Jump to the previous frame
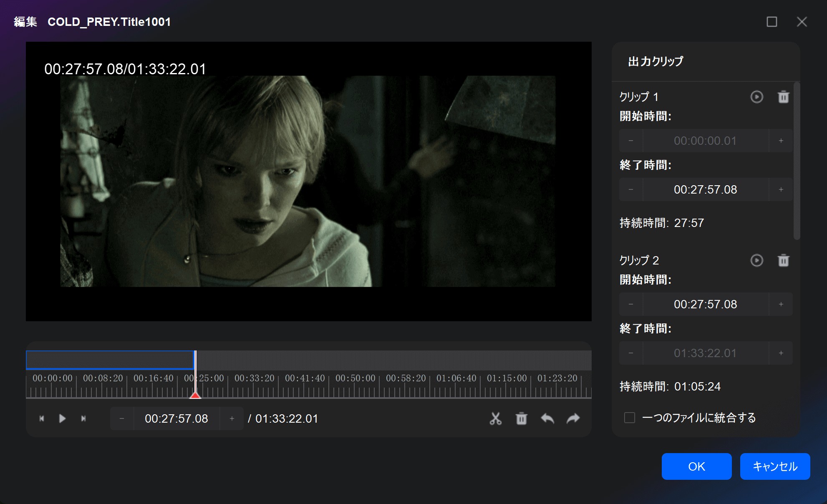 coord(42,418)
